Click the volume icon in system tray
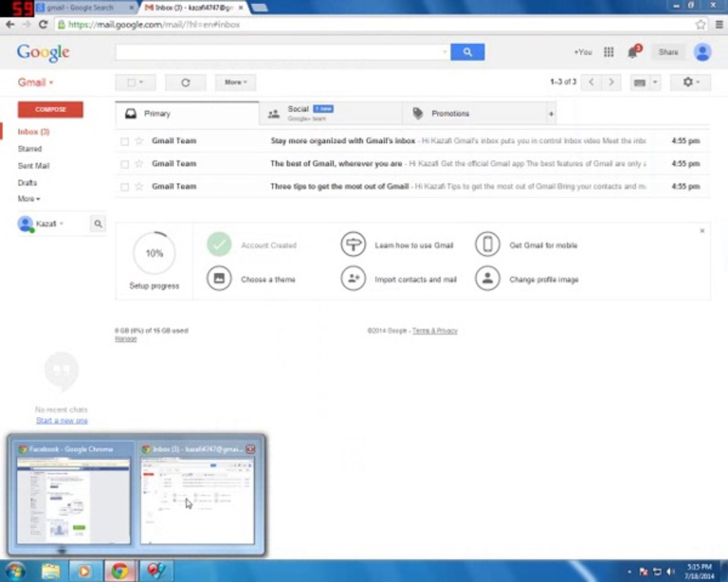The height and width of the screenshot is (582, 728). (670, 571)
